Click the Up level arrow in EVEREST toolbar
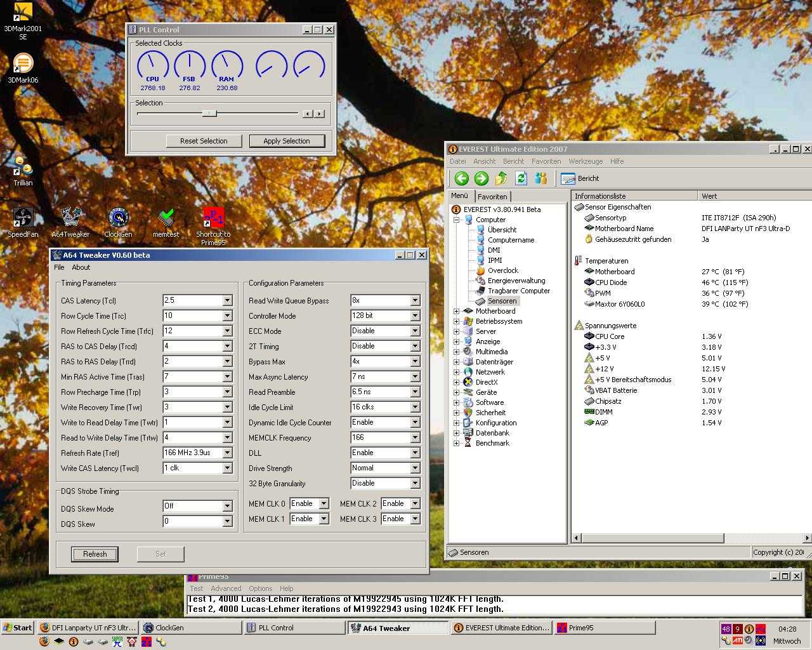Viewport: 812px width, 650px height. 501,178
